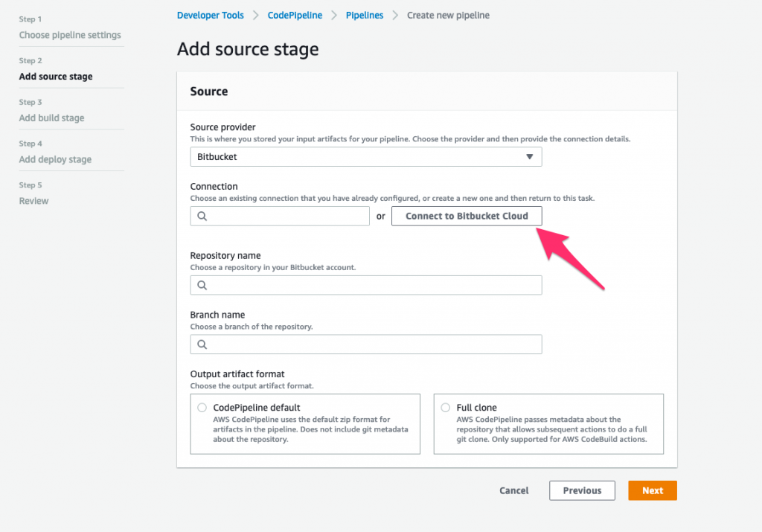
Task: Click the Previous button
Action: [x=582, y=490]
